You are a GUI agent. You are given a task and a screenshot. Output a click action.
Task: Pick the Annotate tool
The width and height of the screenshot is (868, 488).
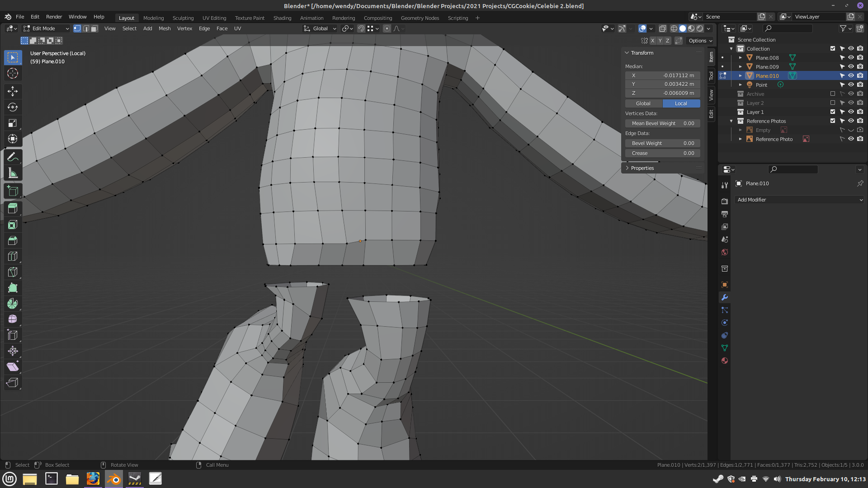[13, 157]
